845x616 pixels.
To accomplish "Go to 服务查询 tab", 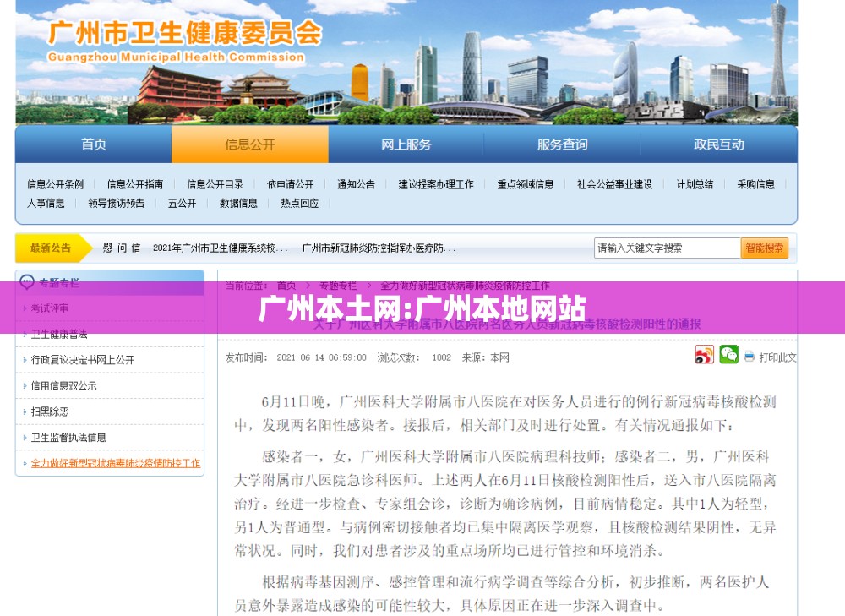I will (562, 144).
